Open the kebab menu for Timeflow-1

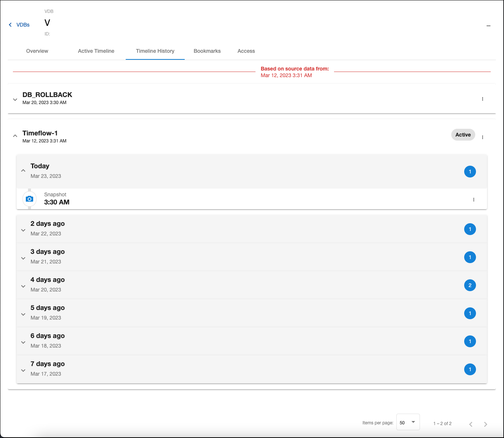click(483, 137)
